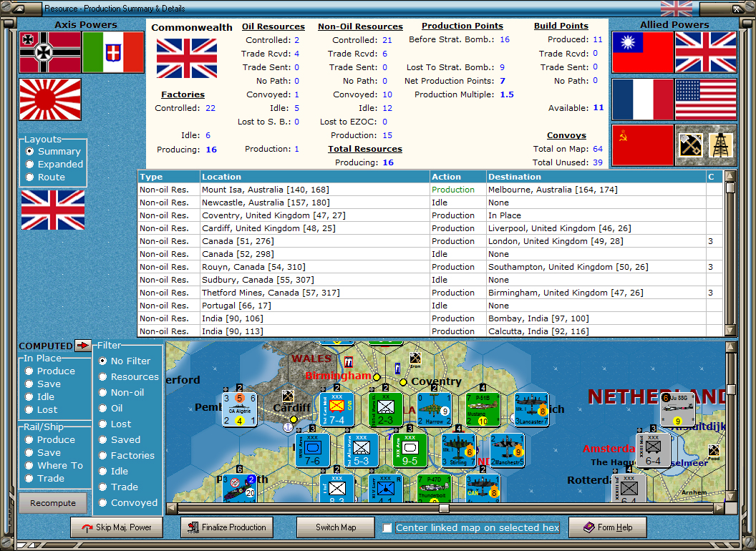
Task: Click the Location column header
Action: pyautogui.click(x=314, y=177)
